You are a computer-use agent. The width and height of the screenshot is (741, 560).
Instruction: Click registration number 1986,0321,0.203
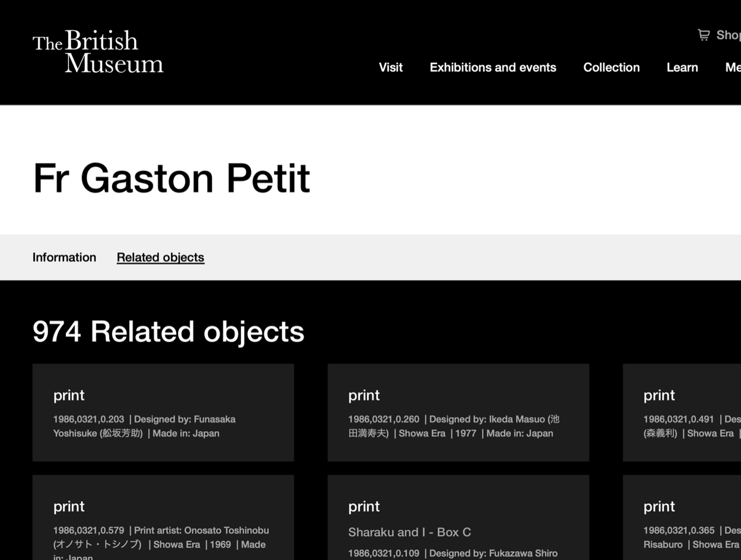pos(89,419)
